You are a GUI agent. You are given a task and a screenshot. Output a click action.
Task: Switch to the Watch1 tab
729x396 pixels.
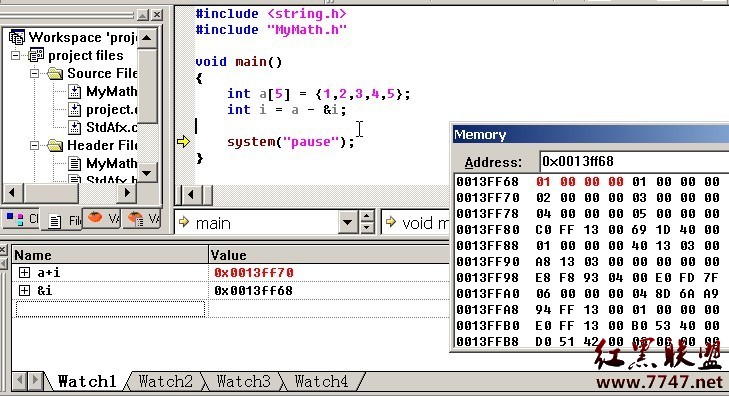pyautogui.click(x=86, y=381)
